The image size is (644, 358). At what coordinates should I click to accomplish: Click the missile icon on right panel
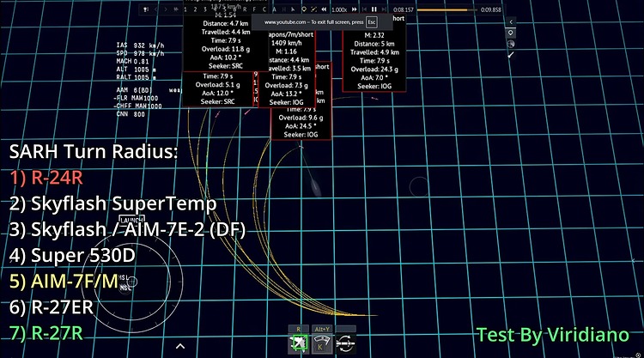point(512,54)
